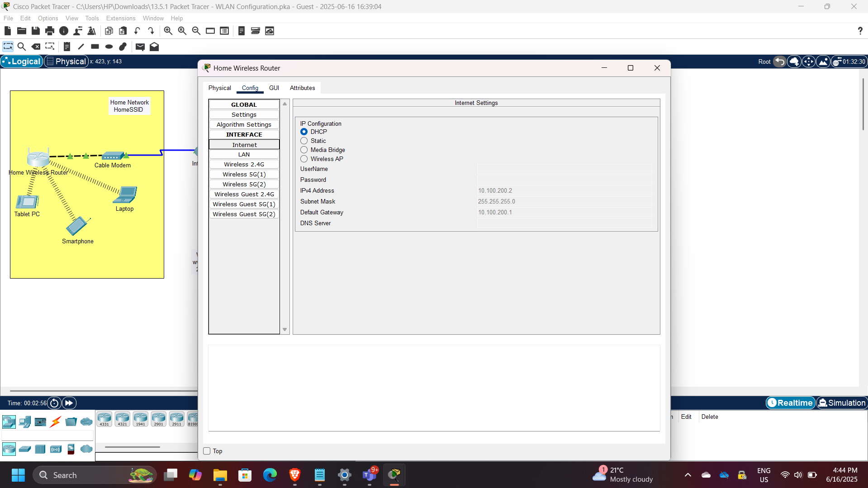Image resolution: width=868 pixels, height=488 pixels.
Task: Select the Delete tool in the drawing toolbar
Action: [36, 47]
